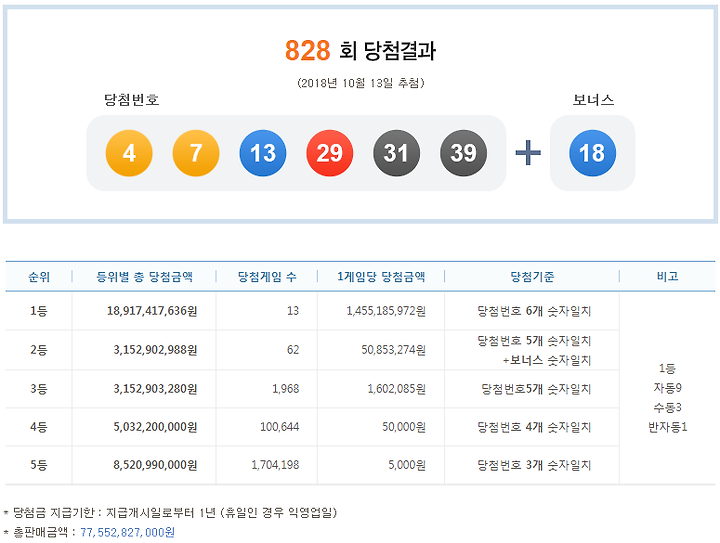Click the yellow number 7 ball

(196, 153)
